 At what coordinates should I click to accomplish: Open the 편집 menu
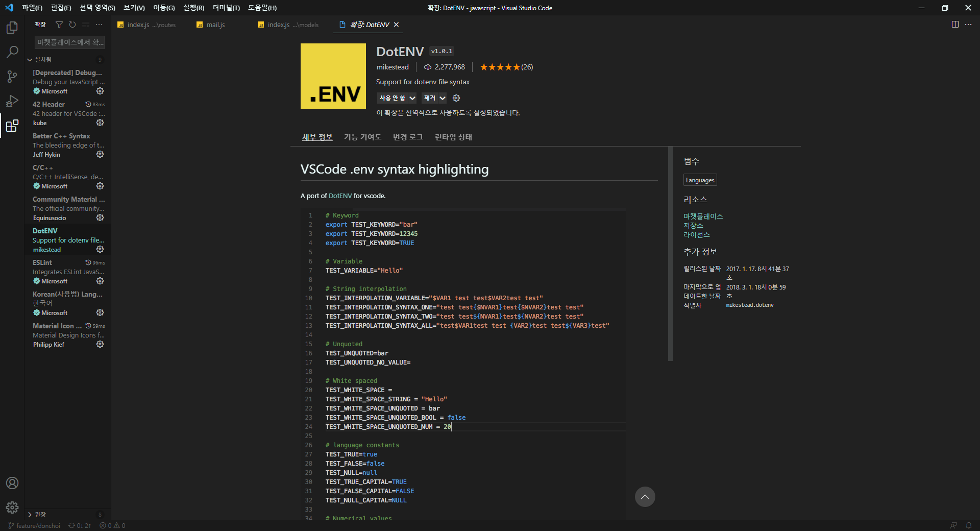click(x=61, y=8)
